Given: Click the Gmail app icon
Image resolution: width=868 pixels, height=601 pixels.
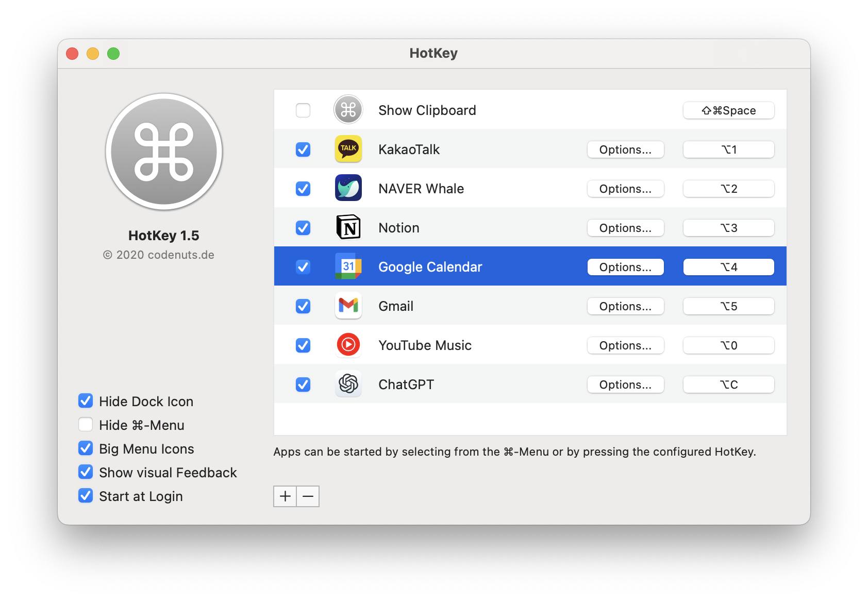Looking at the screenshot, I should pyautogui.click(x=348, y=306).
